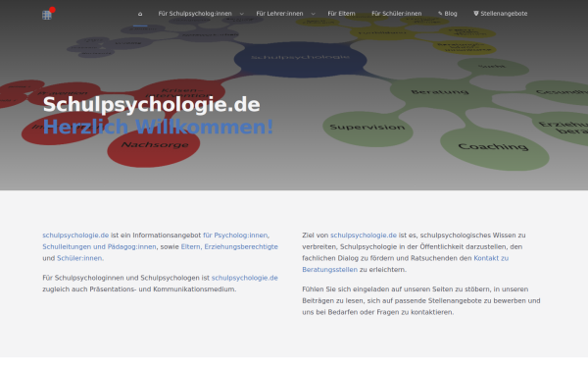Click schulpsychologie.de link after 'Schulpsychologen ist'
The height and width of the screenshot is (368, 588).
(x=244, y=278)
